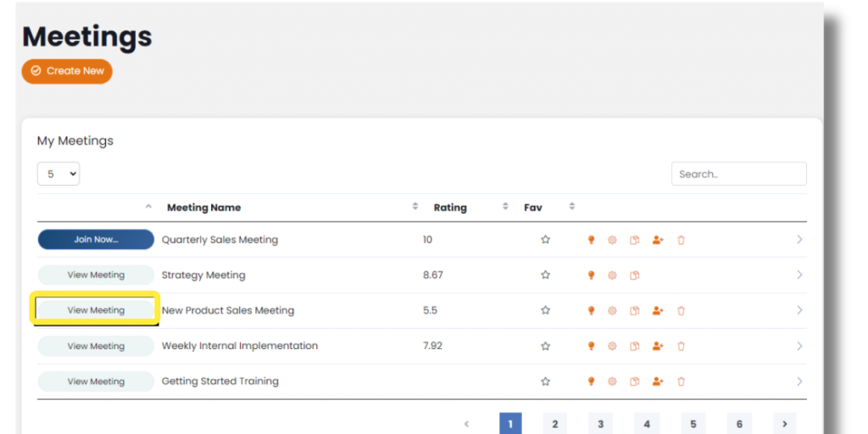Add user to Weekly Internal Implementation
Screen dimensions: 868x434
(657, 347)
